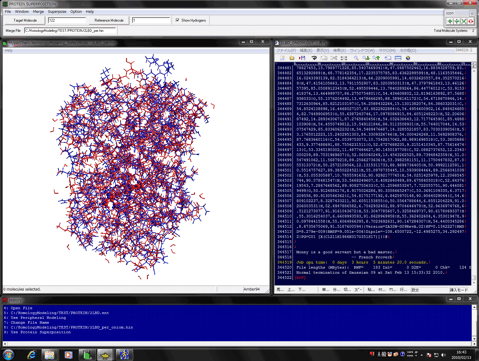Click the Windows Start button
This screenshot has height=361, width=479.
click(8, 355)
